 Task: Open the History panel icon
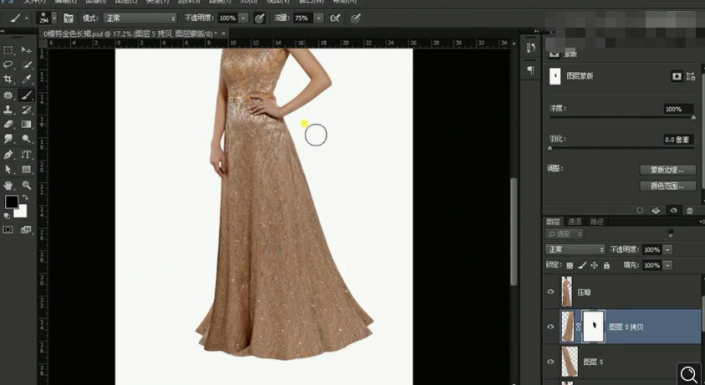pyautogui.click(x=531, y=48)
